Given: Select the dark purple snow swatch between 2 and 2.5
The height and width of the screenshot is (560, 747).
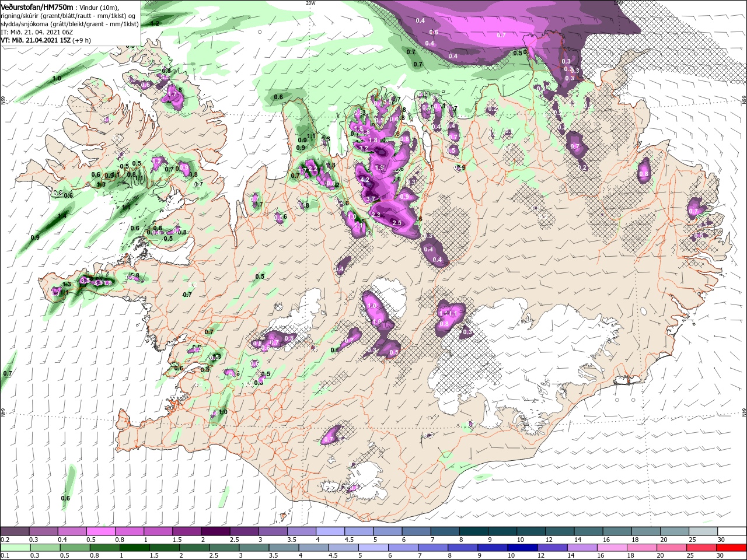Looking at the screenshot, I should pyautogui.click(x=215, y=531).
